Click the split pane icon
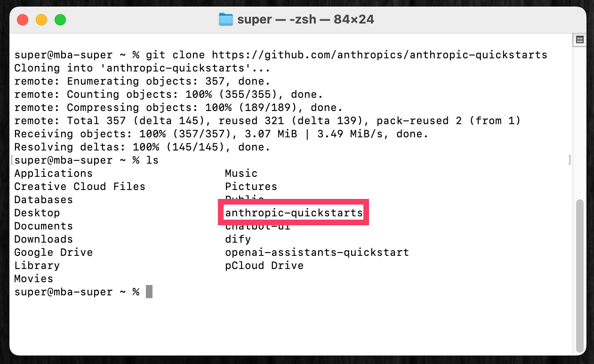 tap(580, 40)
